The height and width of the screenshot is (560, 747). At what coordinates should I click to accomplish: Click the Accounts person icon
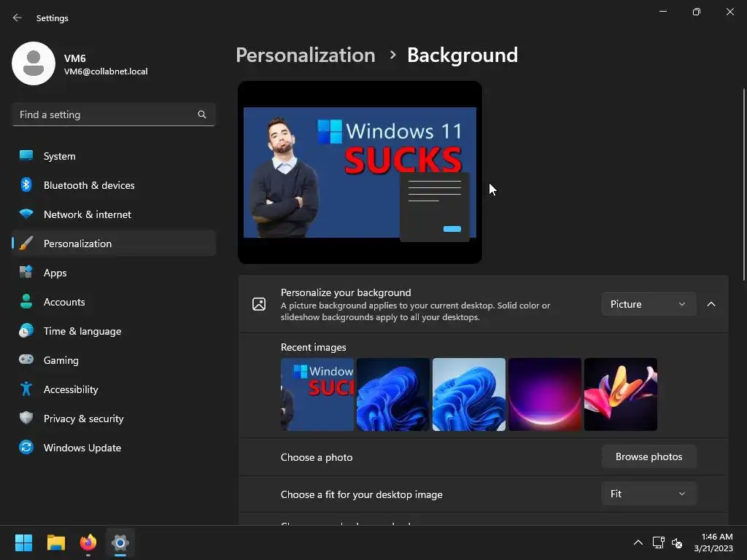tap(26, 301)
